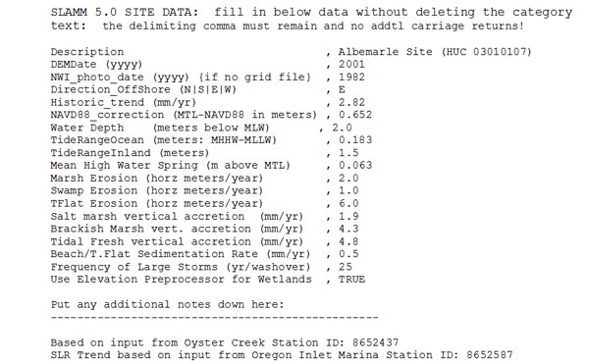The image size is (589, 364).
Task: Click the TideRangeOcean value 0.183
Action: (x=355, y=140)
